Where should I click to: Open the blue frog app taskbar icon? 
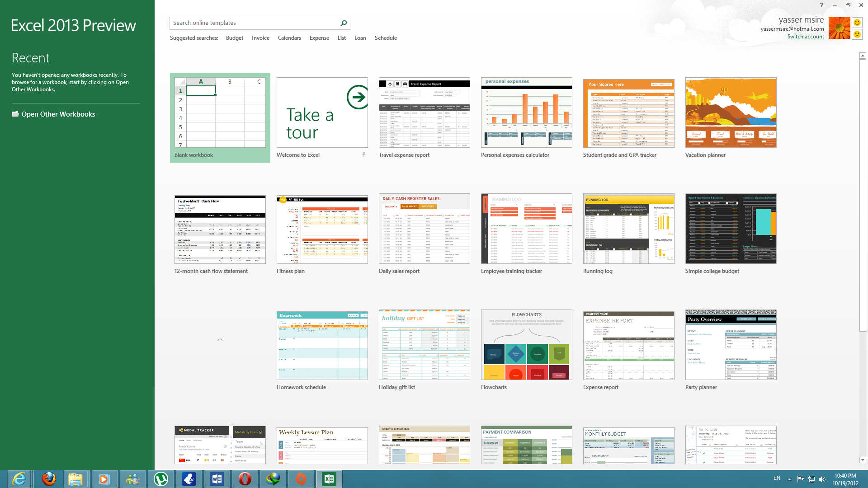[x=189, y=479]
